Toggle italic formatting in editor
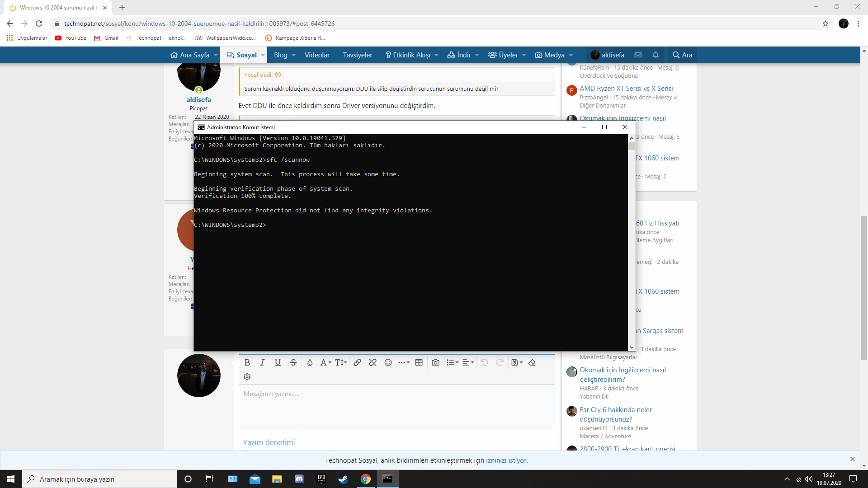This screenshot has width=868, height=488. [x=262, y=362]
